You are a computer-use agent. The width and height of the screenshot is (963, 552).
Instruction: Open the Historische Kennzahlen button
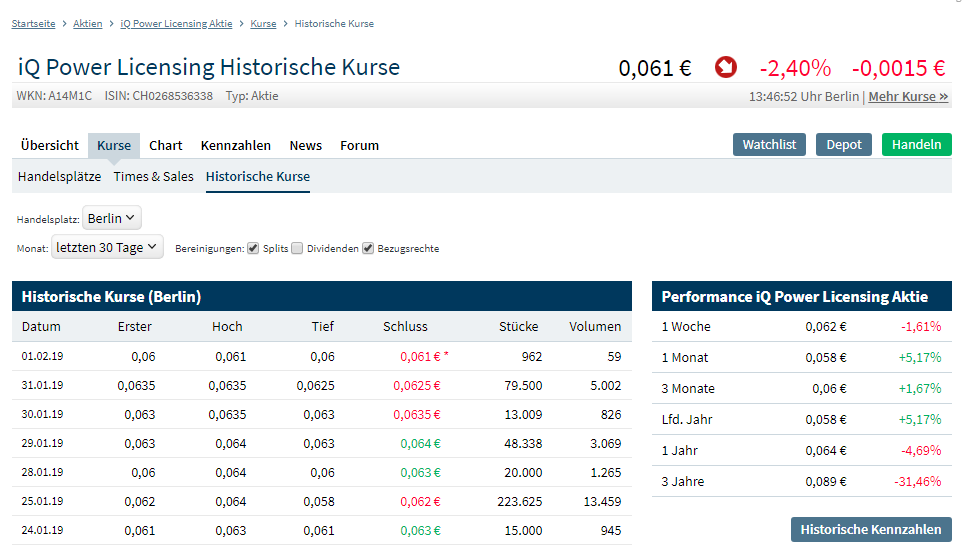tap(871, 529)
